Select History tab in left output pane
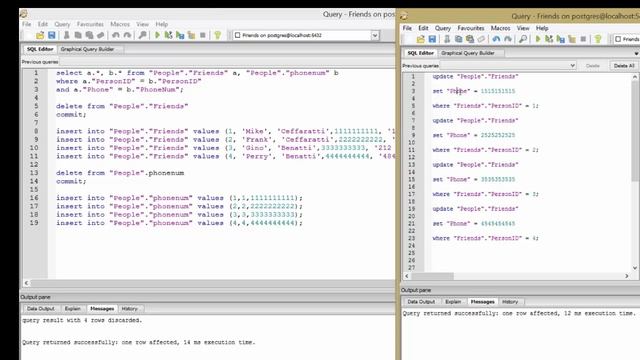The height and width of the screenshot is (360, 640). coord(129,309)
